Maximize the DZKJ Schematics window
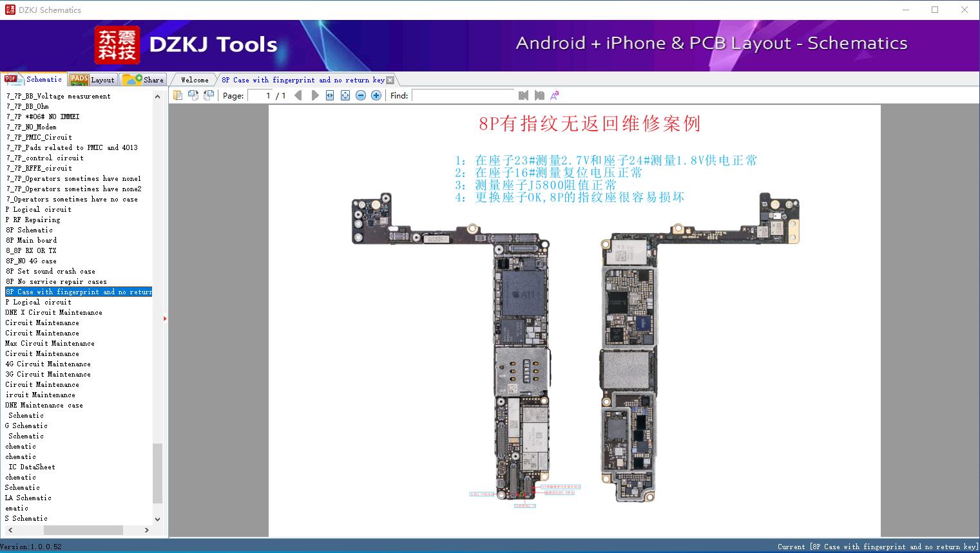Screen dimensions: 980x553 click(x=935, y=10)
